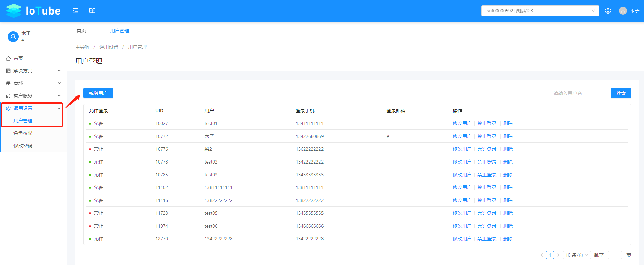Click the 解决方案 sidebar icon
Image resolution: width=644 pixels, height=265 pixels.
coord(8,71)
